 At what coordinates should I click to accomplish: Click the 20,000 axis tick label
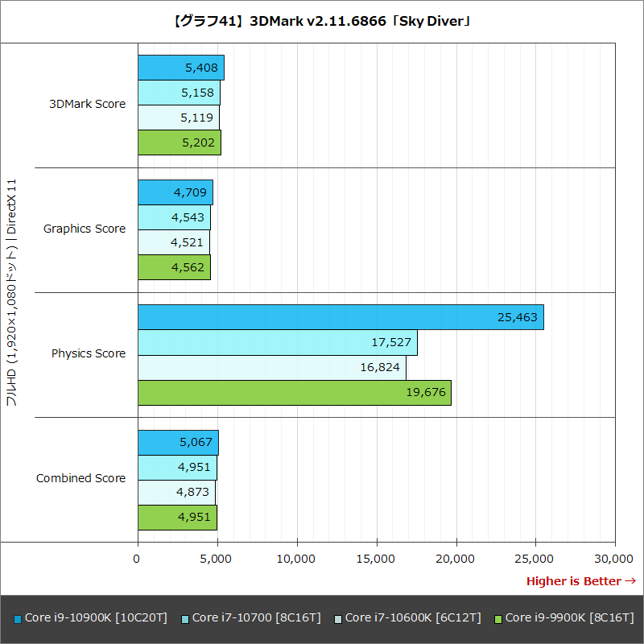455,559
